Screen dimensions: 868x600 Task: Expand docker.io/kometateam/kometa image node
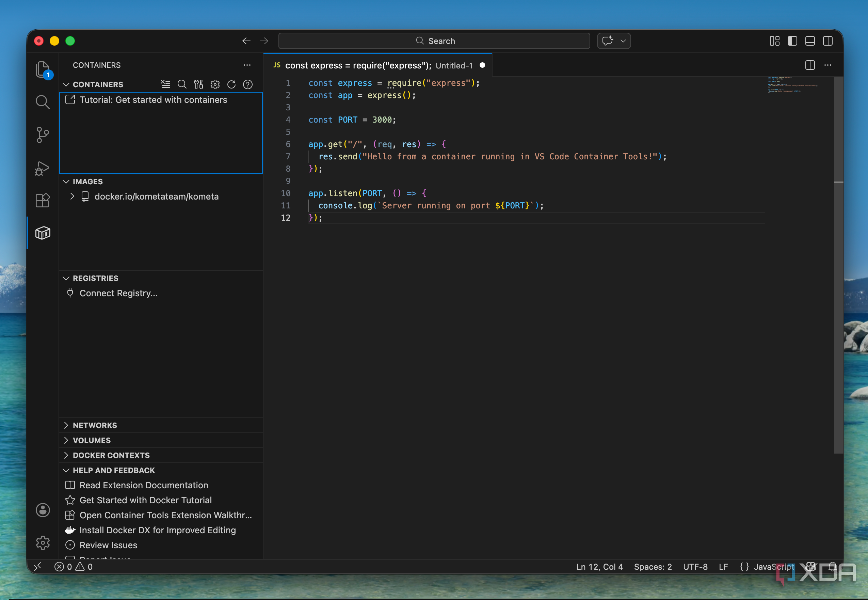72,196
